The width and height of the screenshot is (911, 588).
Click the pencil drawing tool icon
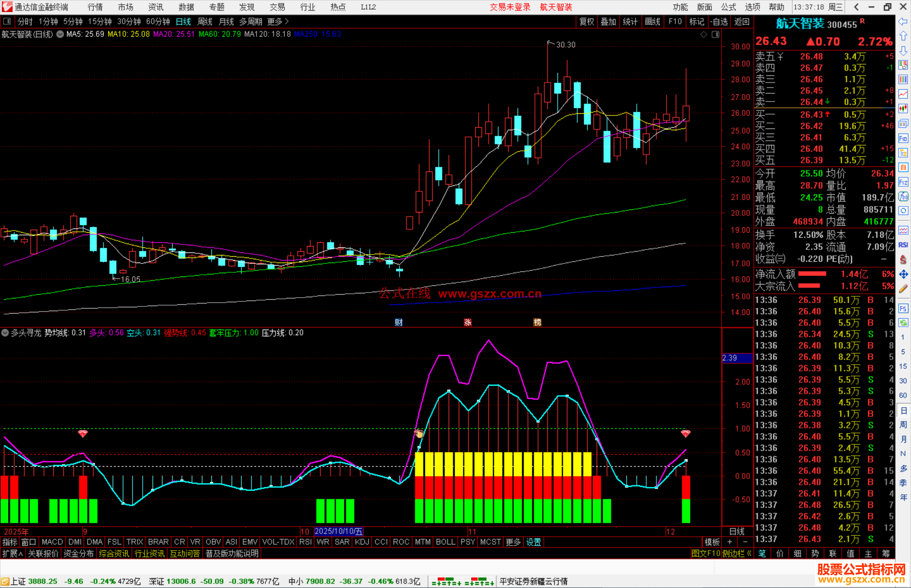coord(903,289)
